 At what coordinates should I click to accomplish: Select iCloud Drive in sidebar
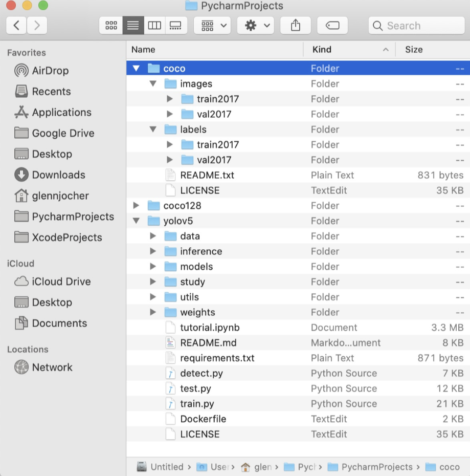61,282
